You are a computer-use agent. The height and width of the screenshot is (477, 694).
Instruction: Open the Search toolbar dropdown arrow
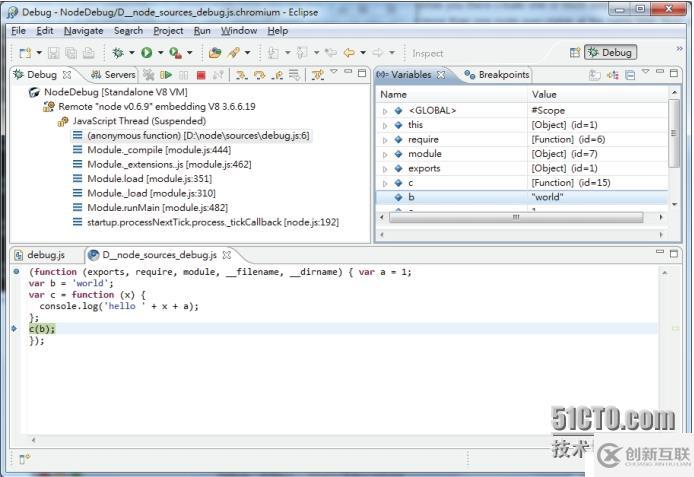(x=247, y=53)
